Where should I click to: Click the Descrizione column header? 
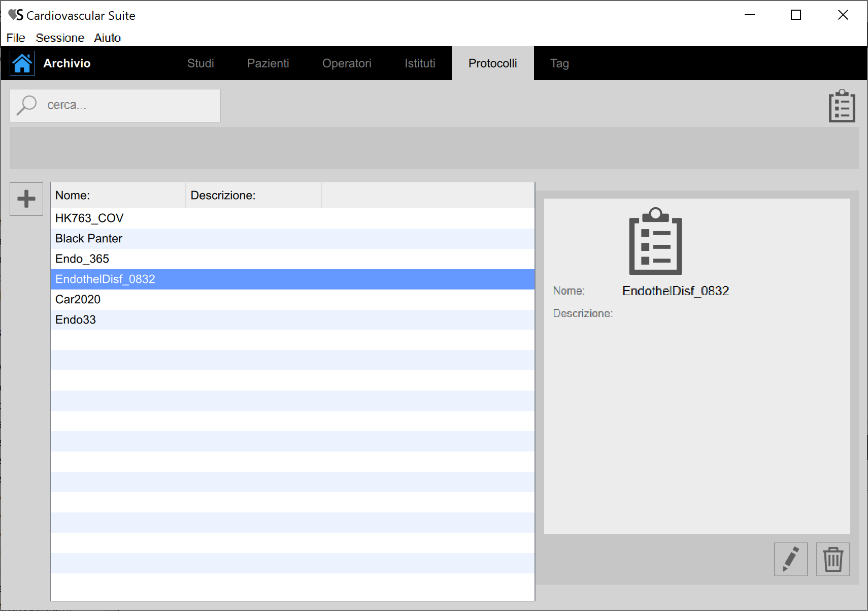[x=253, y=196]
